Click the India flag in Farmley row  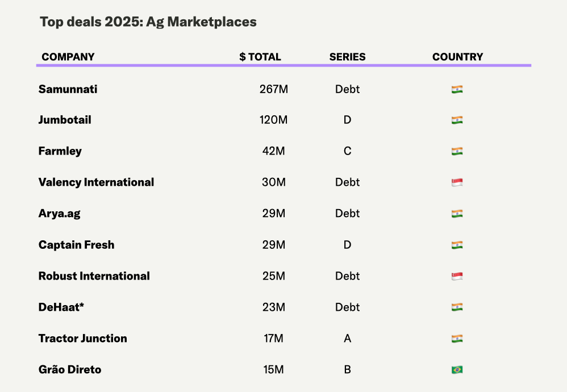tap(457, 151)
